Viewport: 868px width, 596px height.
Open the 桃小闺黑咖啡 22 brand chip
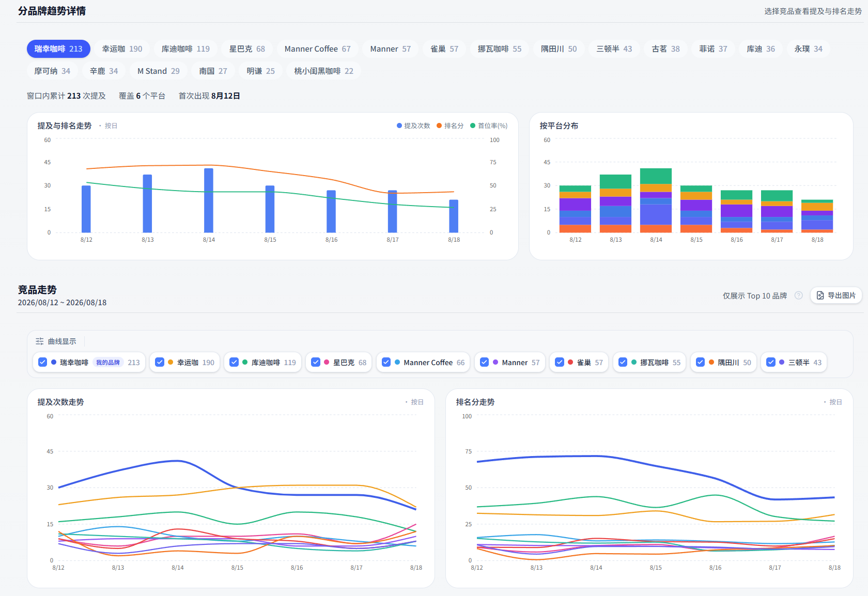coord(323,71)
